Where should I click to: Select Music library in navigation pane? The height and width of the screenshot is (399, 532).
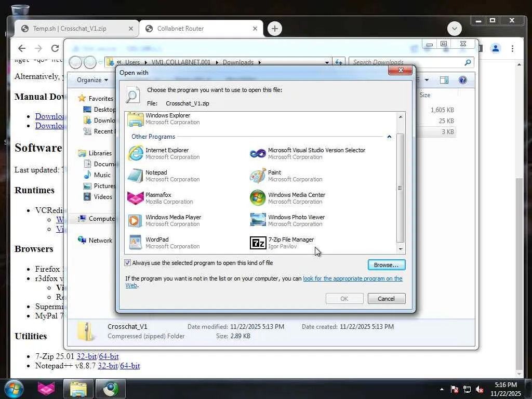pos(98,175)
